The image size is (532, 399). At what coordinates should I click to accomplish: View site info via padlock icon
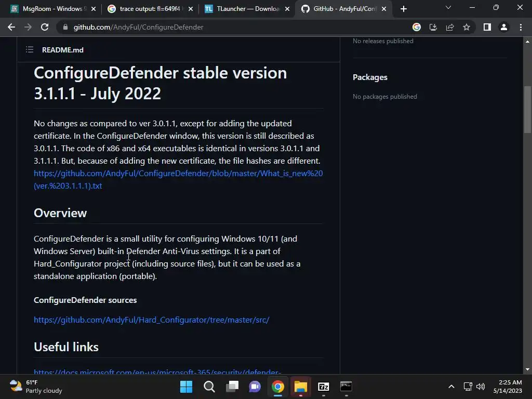65,27
